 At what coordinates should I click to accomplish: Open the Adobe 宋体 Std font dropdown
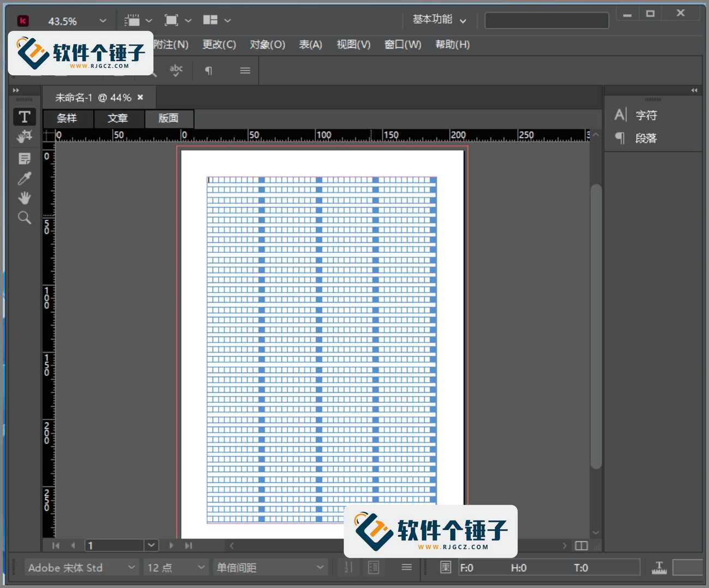point(131,567)
